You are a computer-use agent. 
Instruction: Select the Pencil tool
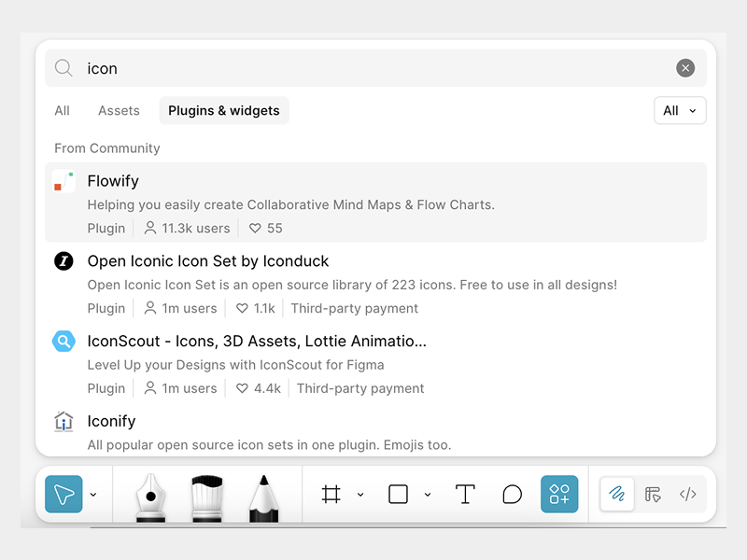[263, 494]
